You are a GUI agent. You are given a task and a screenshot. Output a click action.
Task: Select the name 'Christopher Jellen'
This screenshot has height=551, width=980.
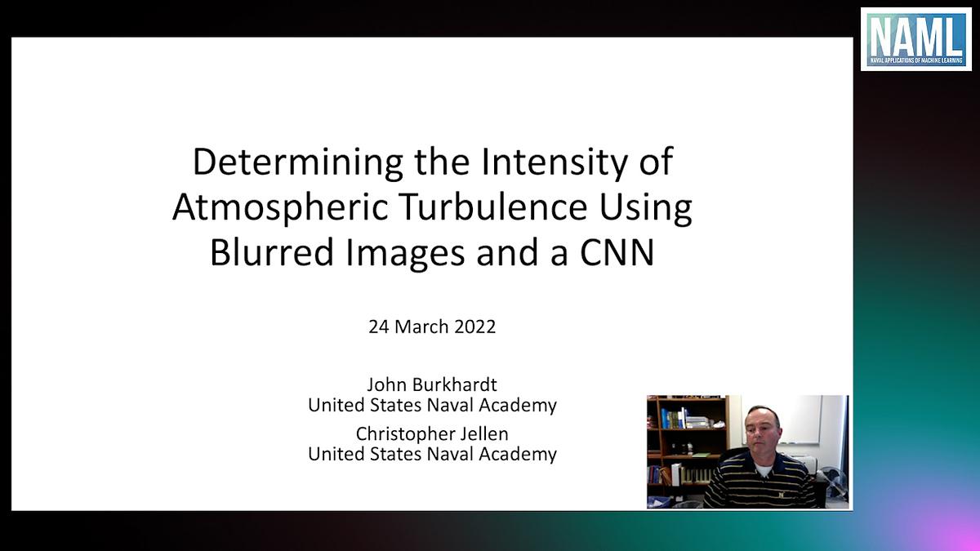tap(431, 436)
